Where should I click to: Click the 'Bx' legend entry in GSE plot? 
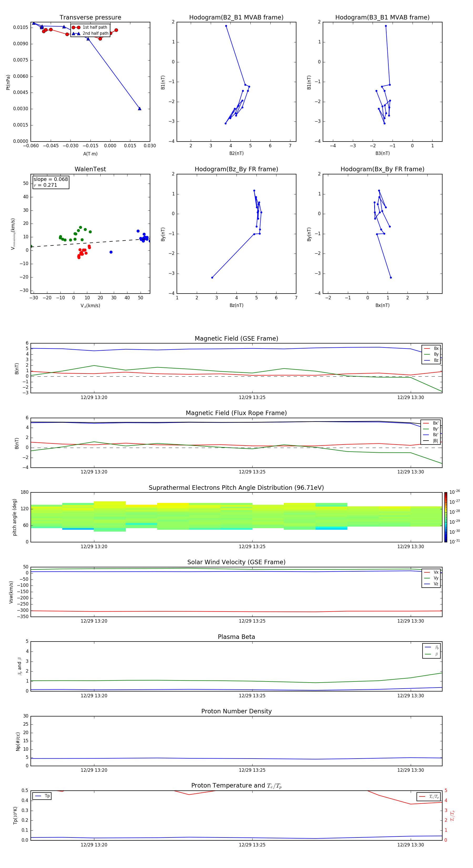pyautogui.click(x=431, y=349)
